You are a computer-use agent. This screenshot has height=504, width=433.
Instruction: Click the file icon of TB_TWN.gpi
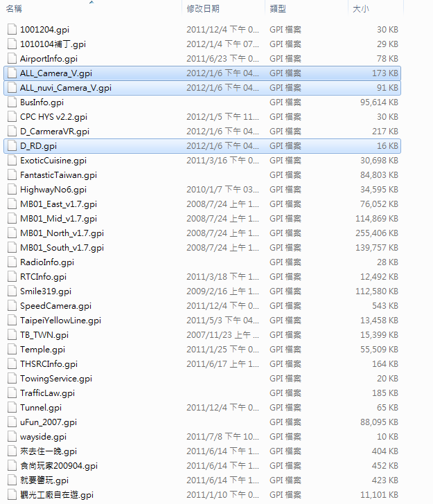coord(12,334)
